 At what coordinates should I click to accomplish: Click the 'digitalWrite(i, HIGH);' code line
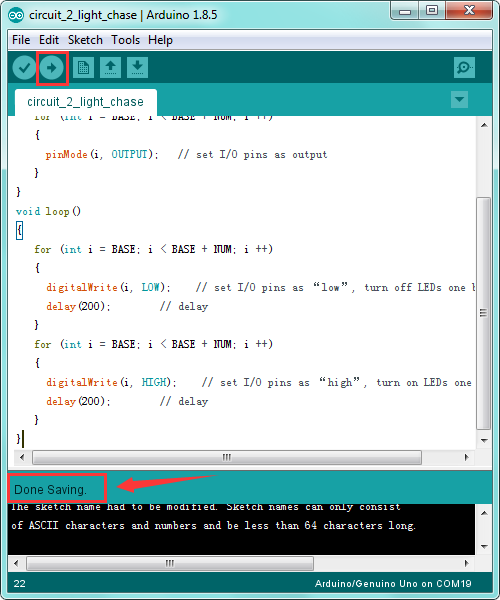pyautogui.click(x=111, y=382)
